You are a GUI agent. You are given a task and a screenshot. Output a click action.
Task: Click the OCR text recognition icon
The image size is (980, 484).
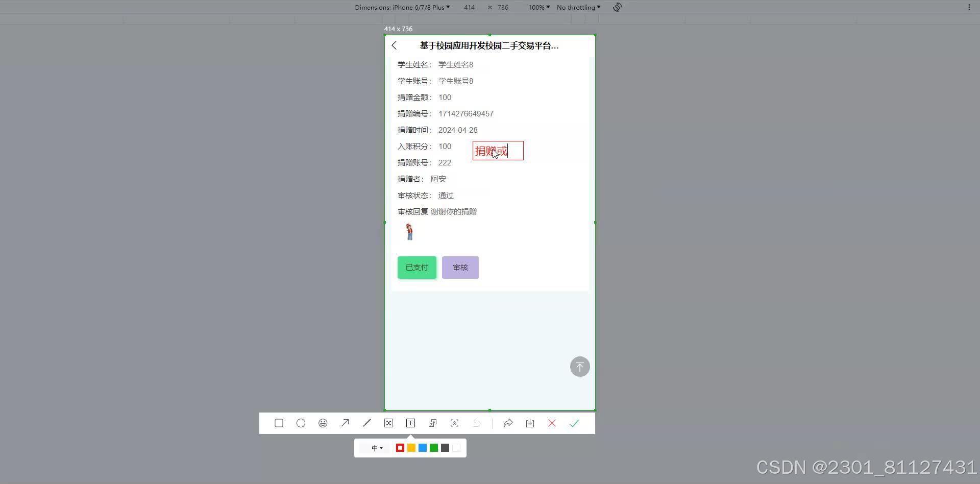click(454, 423)
